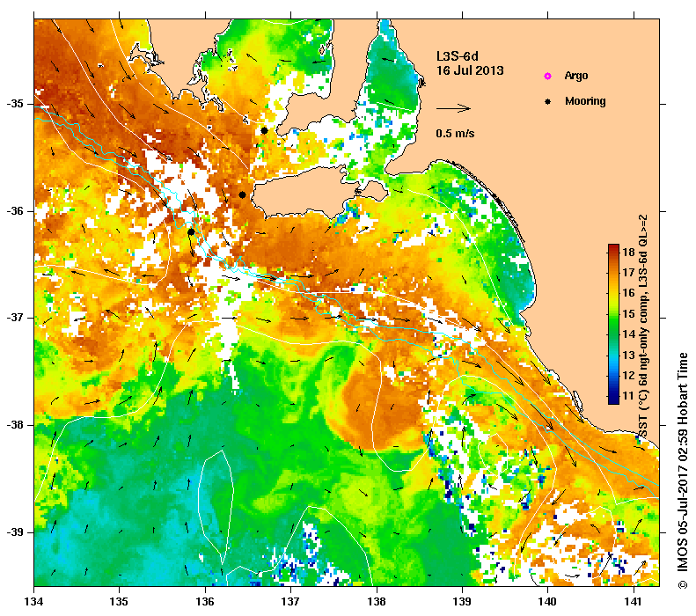Click the latitude label '-35'
The height and width of the screenshot is (616, 696).
pos(15,104)
